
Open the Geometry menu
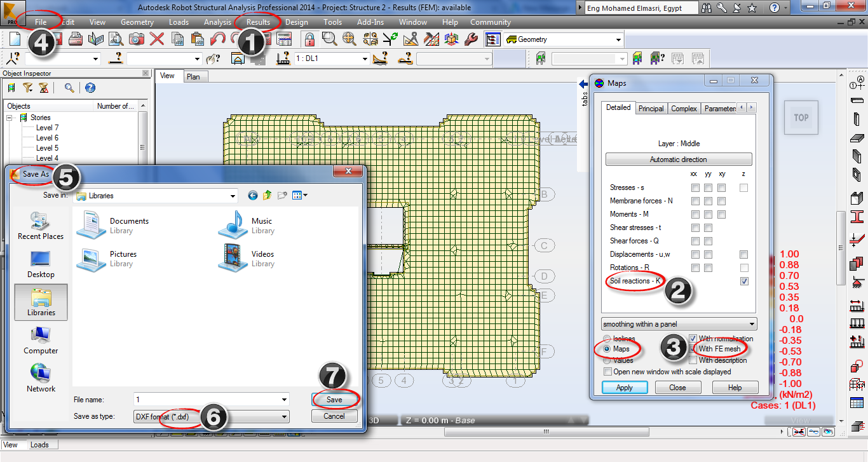[x=137, y=22]
